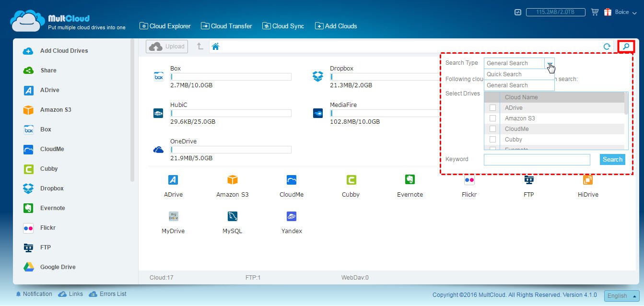Open the Boice account dropdown
The height and width of the screenshot is (306, 644).
pyautogui.click(x=625, y=12)
